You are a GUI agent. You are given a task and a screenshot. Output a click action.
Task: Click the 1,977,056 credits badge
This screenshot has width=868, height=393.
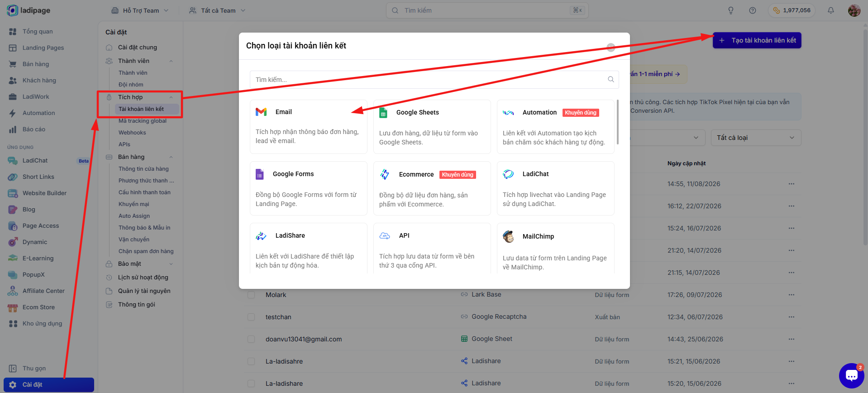click(x=792, y=10)
